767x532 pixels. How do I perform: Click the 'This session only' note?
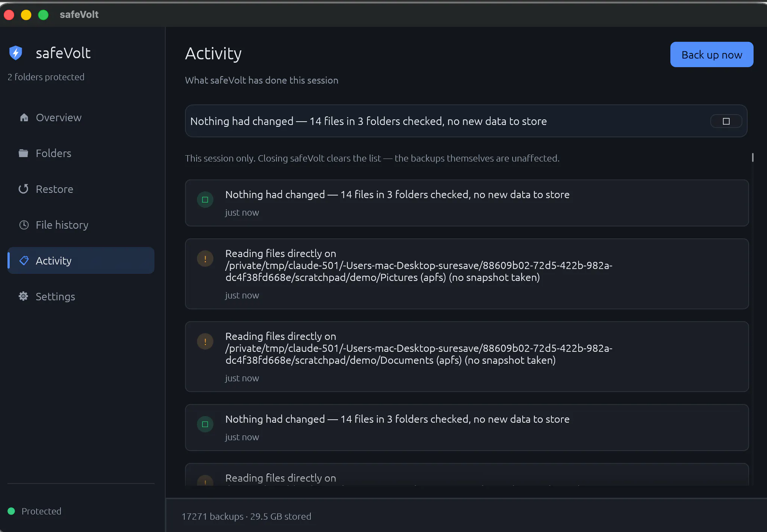tap(372, 158)
